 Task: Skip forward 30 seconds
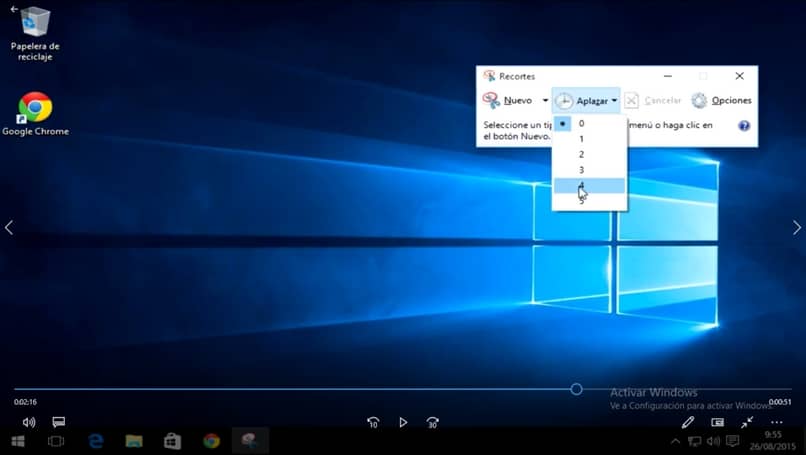(x=433, y=423)
